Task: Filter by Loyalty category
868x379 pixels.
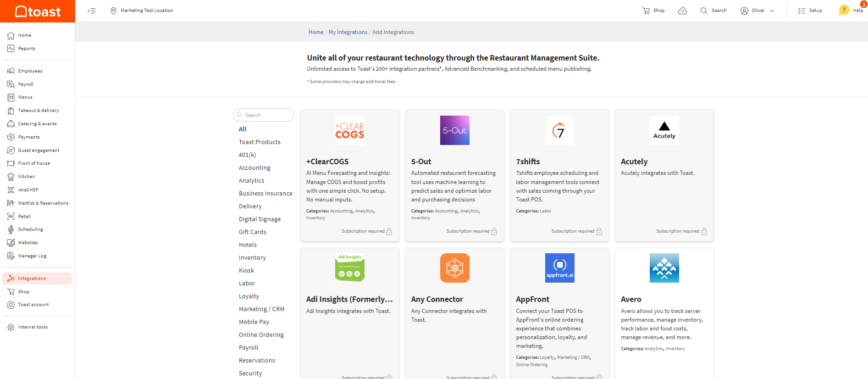Action: click(249, 296)
